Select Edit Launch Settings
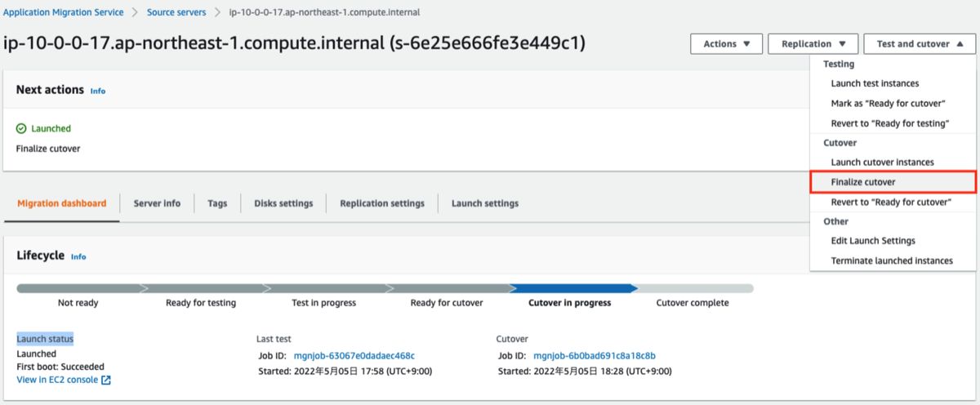This screenshot has width=980, height=405. [873, 241]
